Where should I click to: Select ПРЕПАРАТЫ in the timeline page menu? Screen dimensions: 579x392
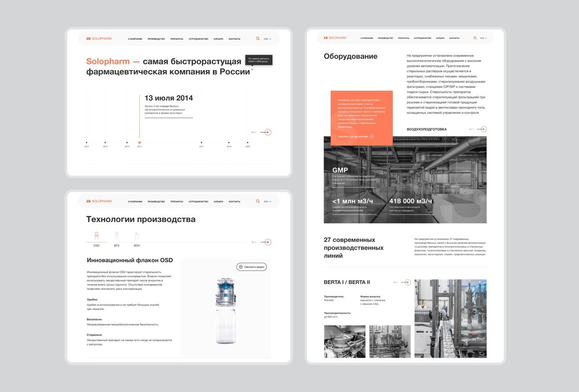177,39
